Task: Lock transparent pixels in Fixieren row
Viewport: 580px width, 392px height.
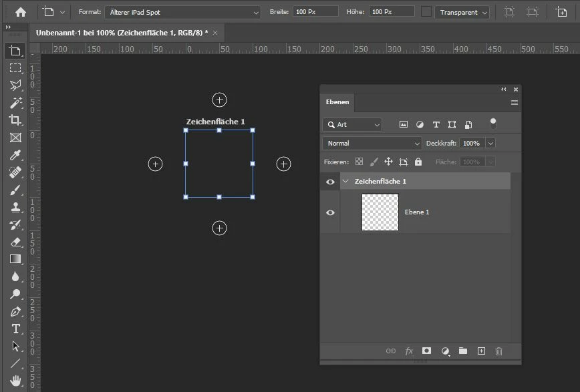Action: (x=359, y=162)
